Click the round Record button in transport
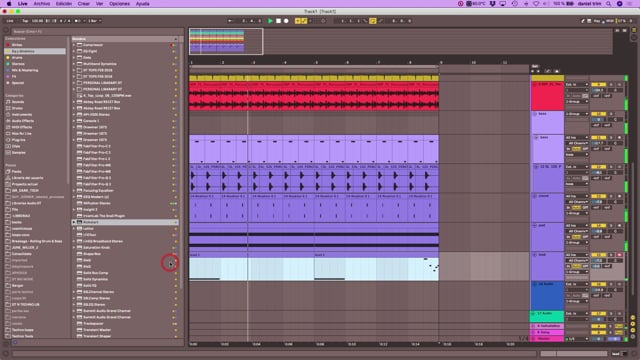 (x=286, y=21)
